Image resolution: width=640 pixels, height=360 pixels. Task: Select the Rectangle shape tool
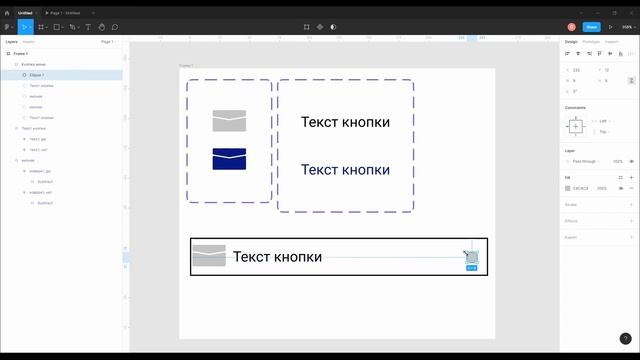[x=57, y=27]
